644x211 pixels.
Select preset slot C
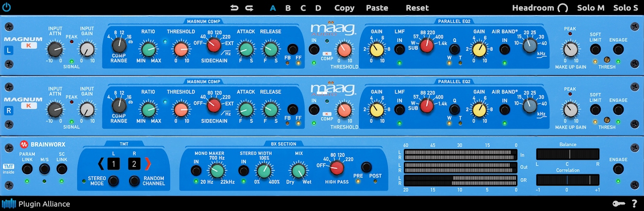(x=303, y=8)
